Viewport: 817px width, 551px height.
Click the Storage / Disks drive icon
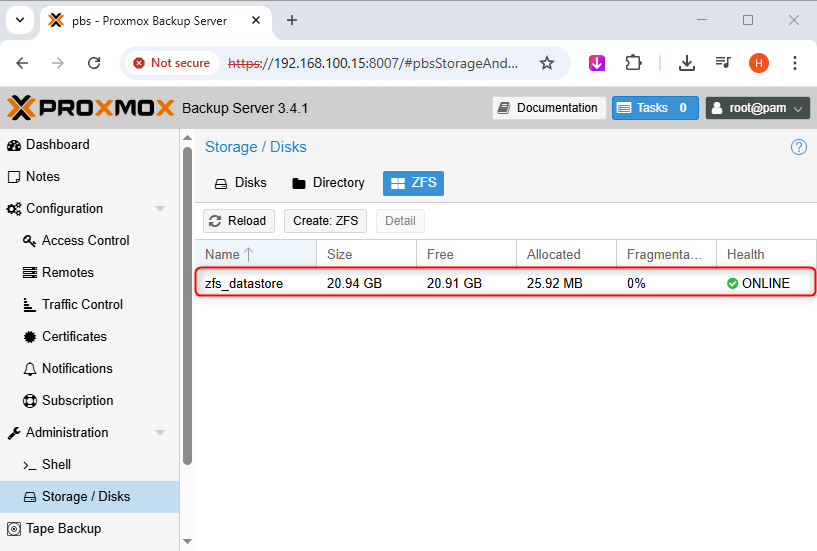pos(30,497)
